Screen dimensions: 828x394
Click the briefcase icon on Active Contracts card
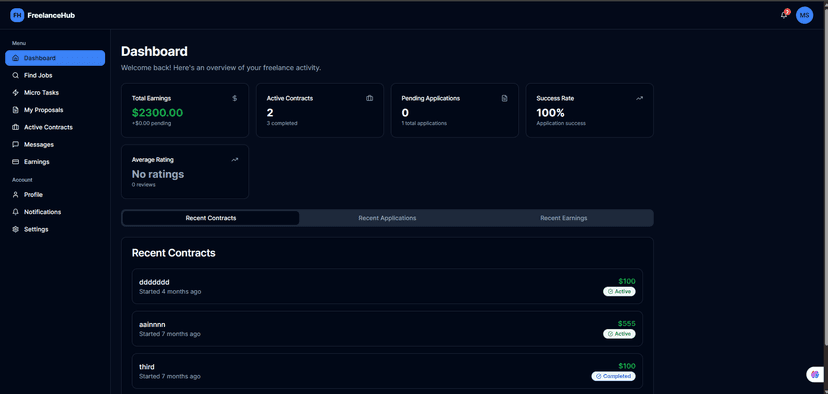pyautogui.click(x=370, y=98)
